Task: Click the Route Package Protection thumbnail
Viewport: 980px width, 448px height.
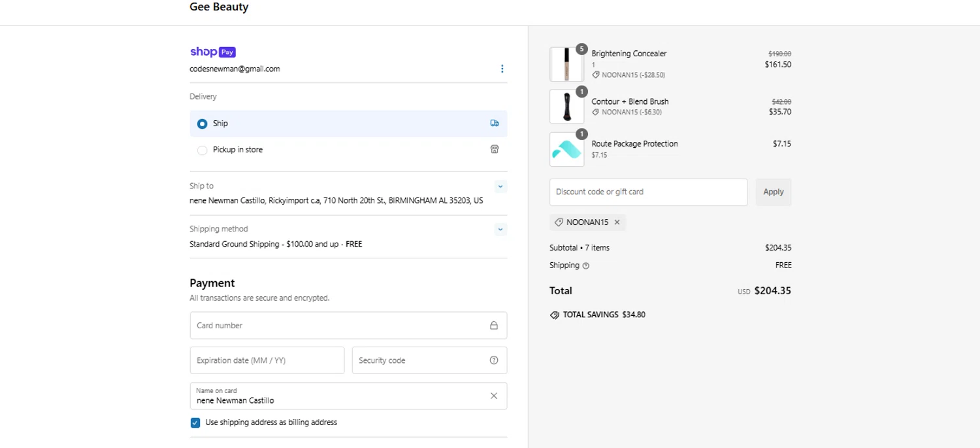Action: (x=566, y=149)
